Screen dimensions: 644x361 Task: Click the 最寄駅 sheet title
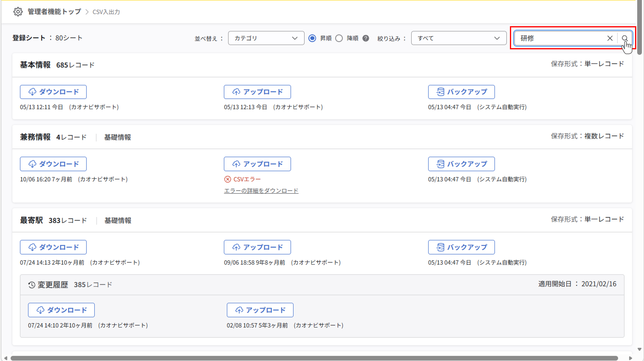coord(31,221)
